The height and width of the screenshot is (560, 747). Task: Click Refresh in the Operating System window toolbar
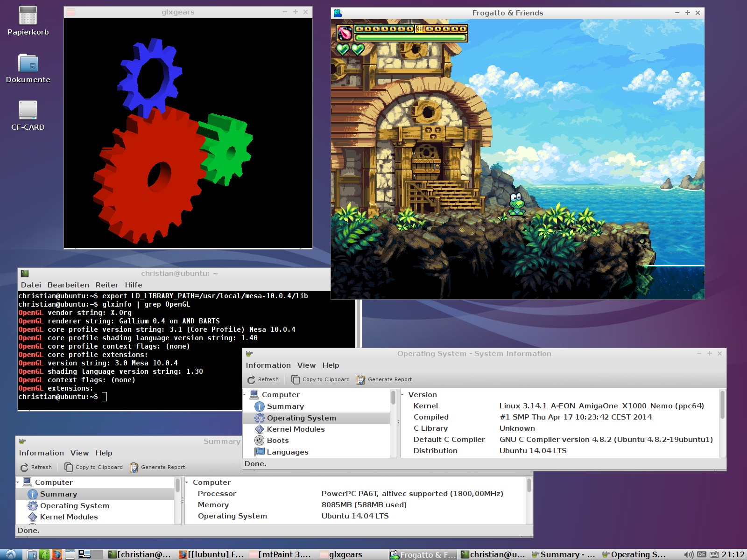click(x=263, y=379)
